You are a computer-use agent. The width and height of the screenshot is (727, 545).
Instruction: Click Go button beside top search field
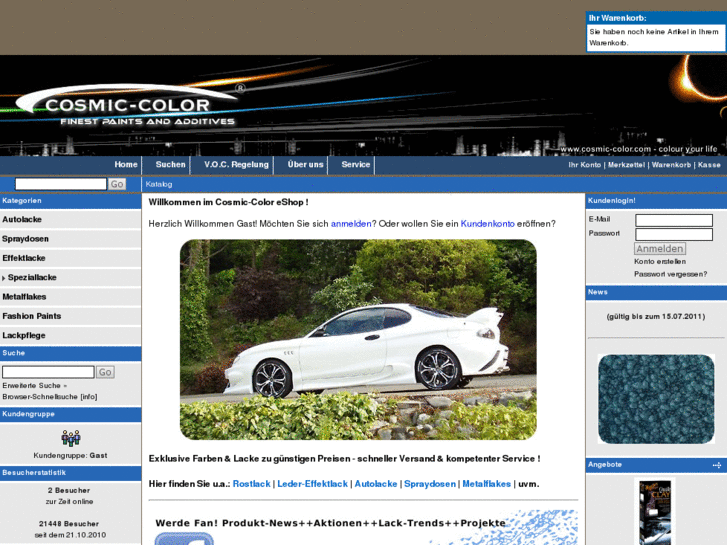coord(117,184)
